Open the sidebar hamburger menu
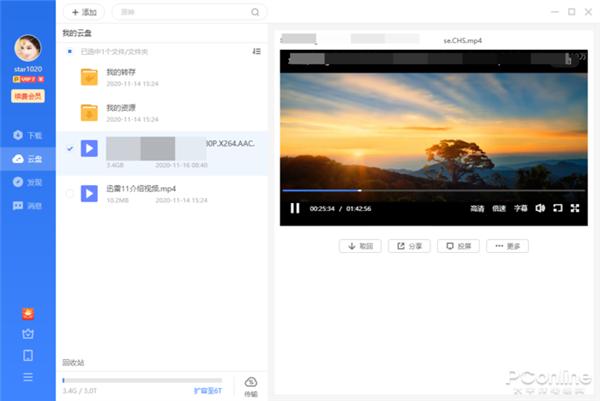Viewport: 600px width, 401px height. pyautogui.click(x=27, y=377)
